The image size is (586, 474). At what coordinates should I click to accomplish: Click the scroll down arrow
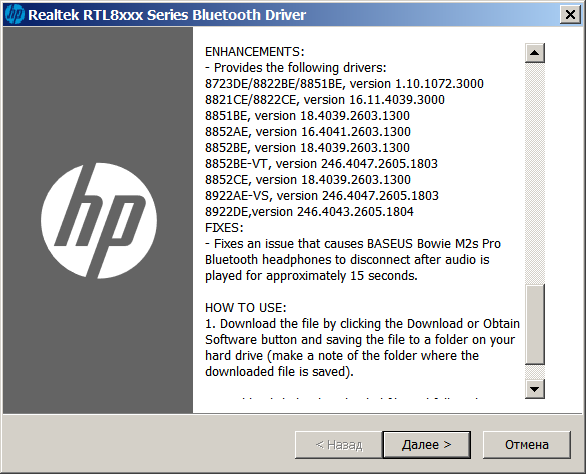click(x=534, y=389)
